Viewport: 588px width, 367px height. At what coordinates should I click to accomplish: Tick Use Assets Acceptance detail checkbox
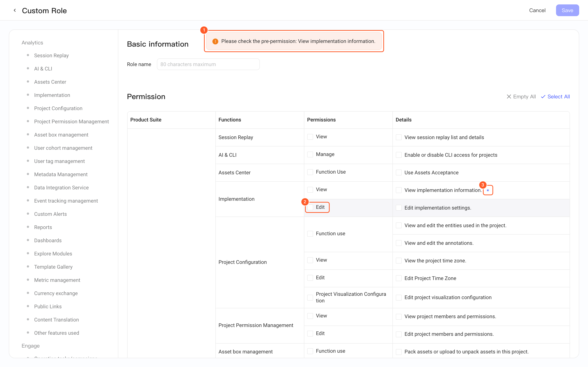click(x=399, y=172)
